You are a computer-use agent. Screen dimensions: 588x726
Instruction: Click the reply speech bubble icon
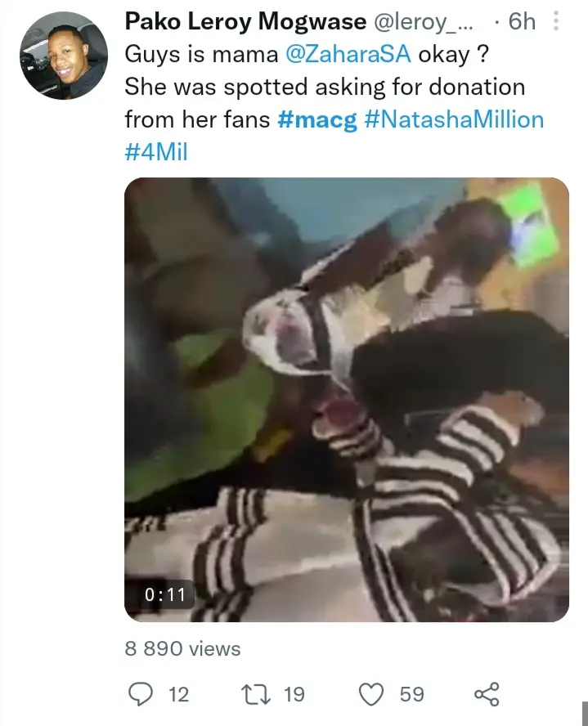pos(140,694)
